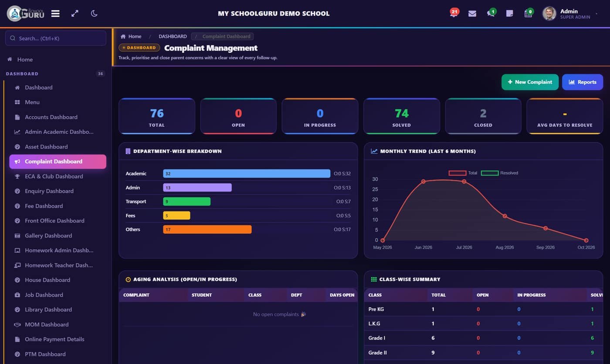
Task: Open Dashboard from the sidebar
Action: click(58, 88)
